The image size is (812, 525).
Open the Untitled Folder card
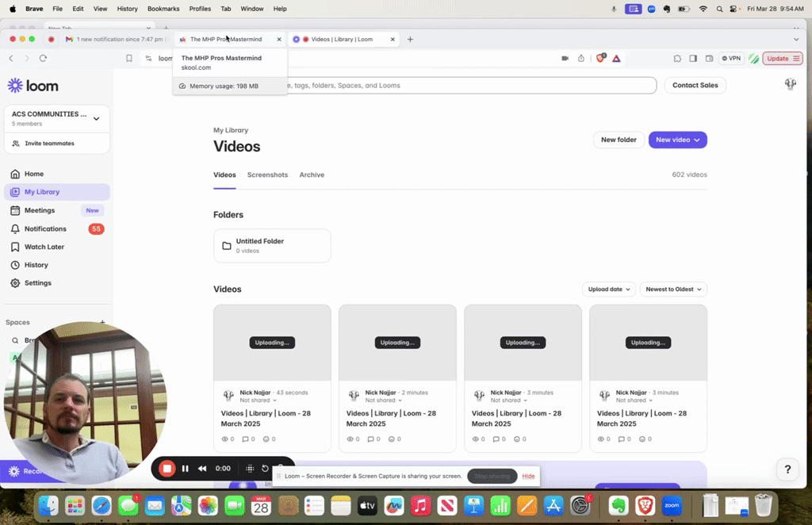(x=272, y=246)
